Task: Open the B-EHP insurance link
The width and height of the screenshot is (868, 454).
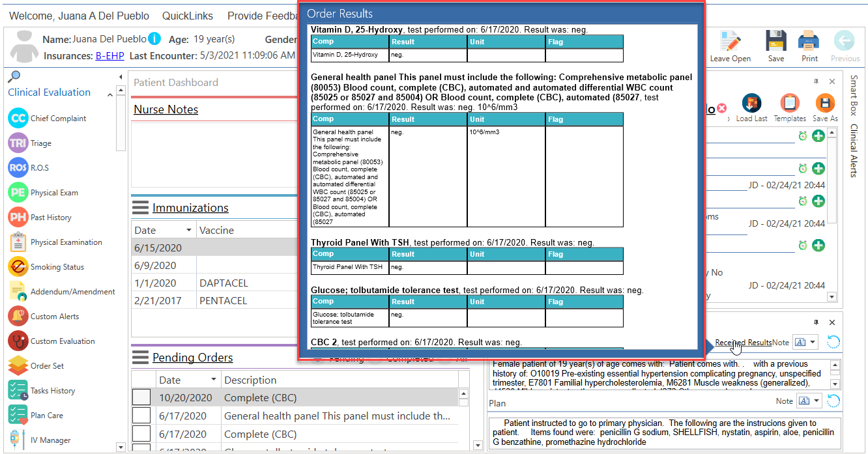Action: click(x=109, y=56)
